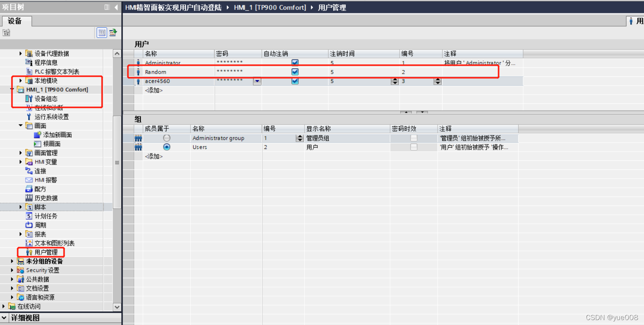Screen dimensions: 644x325
Task: Collapse the 画面 tree node
Action: [x=21, y=125]
